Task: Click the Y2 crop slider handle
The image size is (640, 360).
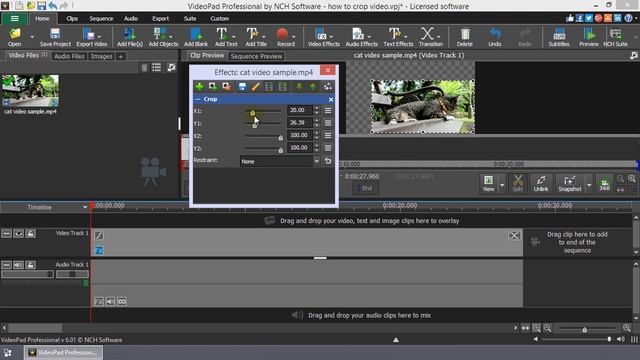Action: [x=280, y=150]
